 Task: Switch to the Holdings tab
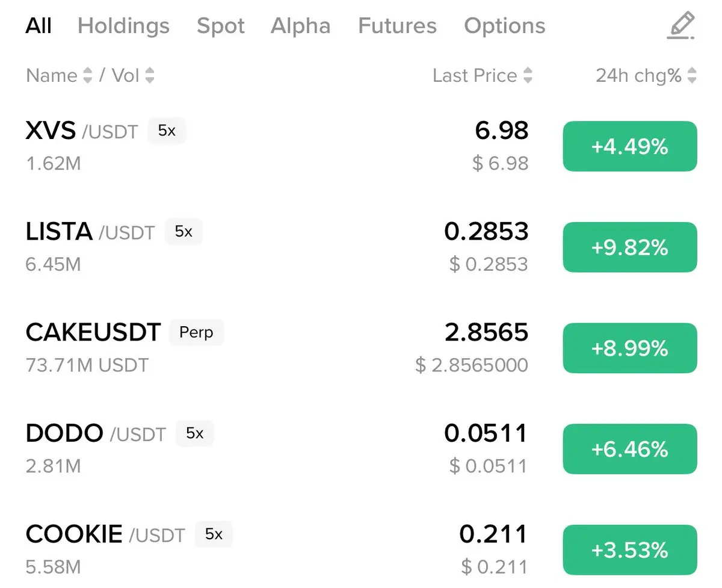coord(123,26)
